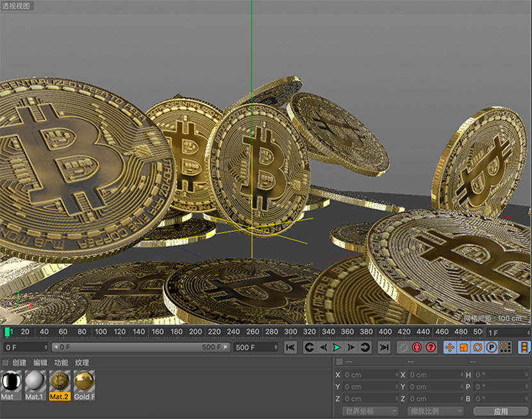Click the material manager grip icon
532x419 pixels.
(4, 363)
